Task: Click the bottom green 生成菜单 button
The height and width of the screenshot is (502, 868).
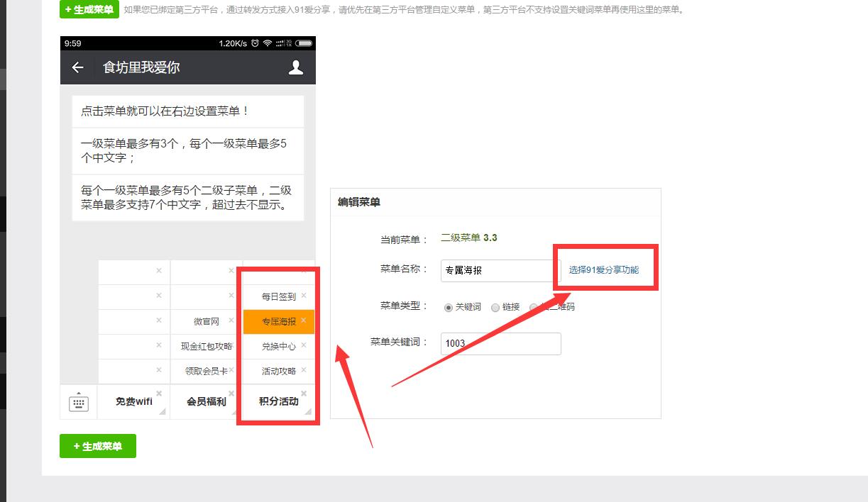Action: coord(98,446)
